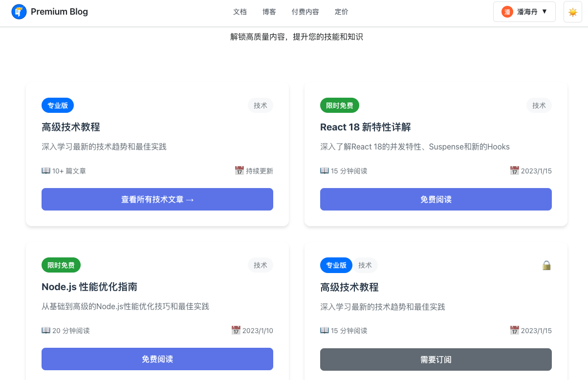Select 付费内容 in the top navigation

click(x=305, y=12)
